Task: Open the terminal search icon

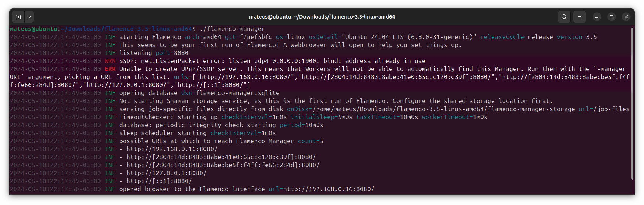Action: [564, 17]
